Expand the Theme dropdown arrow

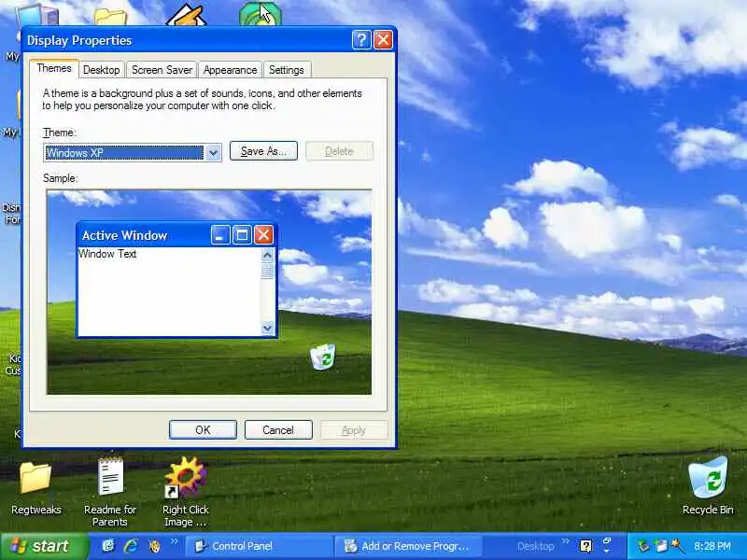pos(214,153)
